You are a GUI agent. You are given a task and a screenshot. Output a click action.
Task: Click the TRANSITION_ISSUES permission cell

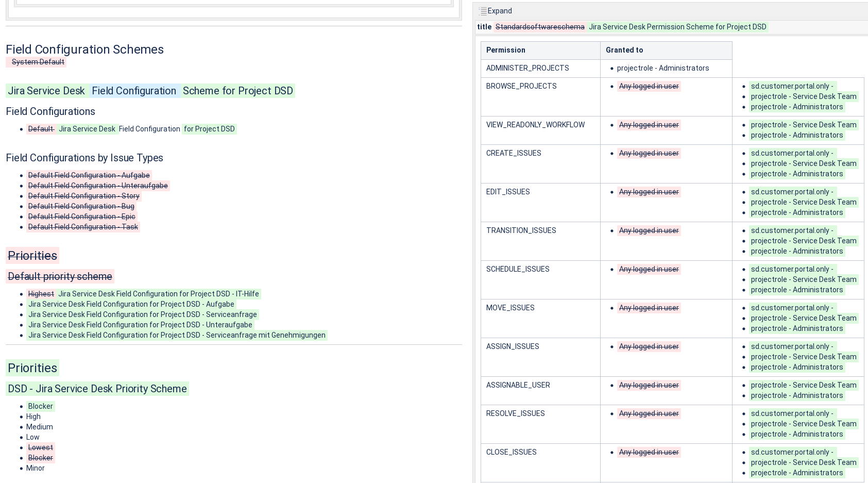(540, 241)
